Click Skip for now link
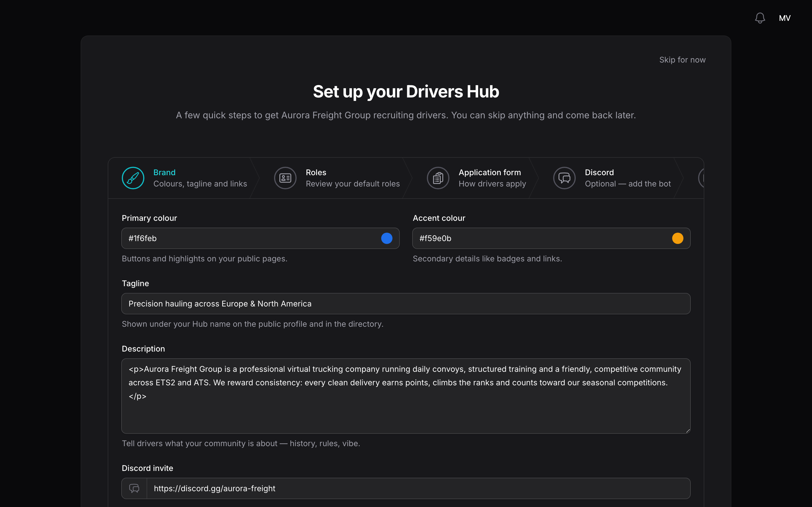This screenshot has height=507, width=812. 682,60
